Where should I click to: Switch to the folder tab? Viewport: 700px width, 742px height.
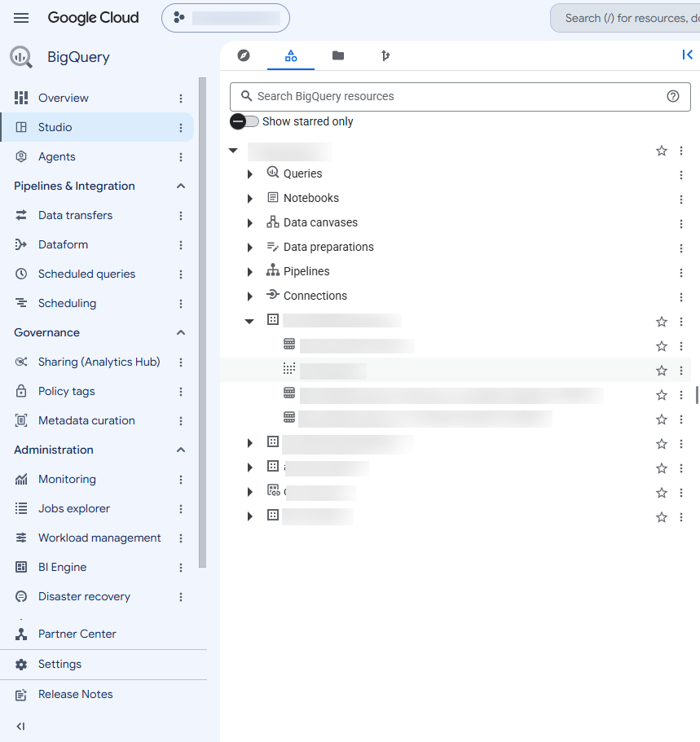[338, 55]
